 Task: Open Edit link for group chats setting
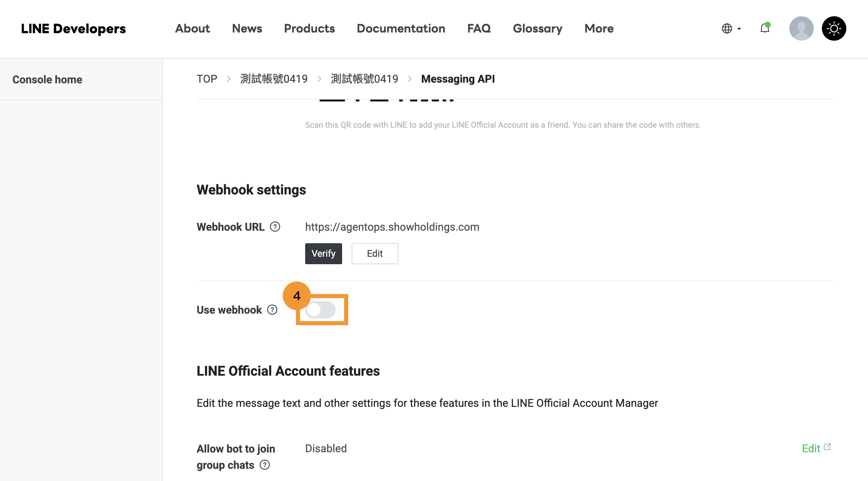(816, 448)
